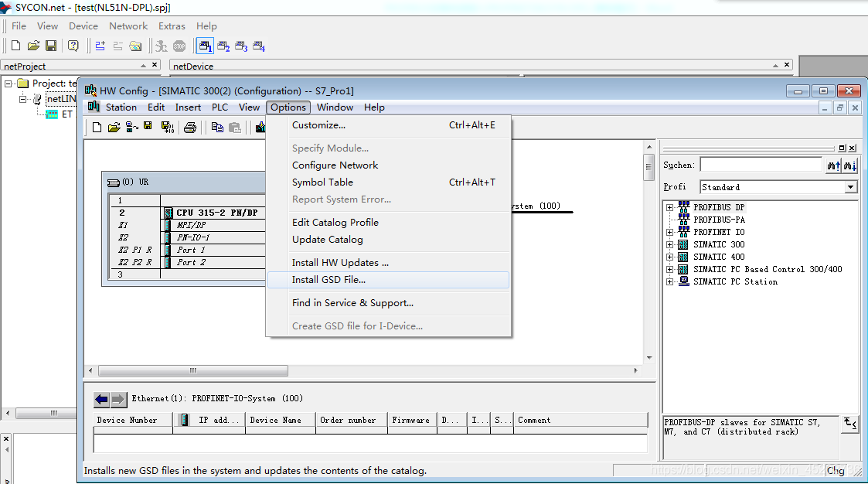Select CPU 315-2 PN/DP row in rack
Screen dimensions: 868x484
pos(216,213)
